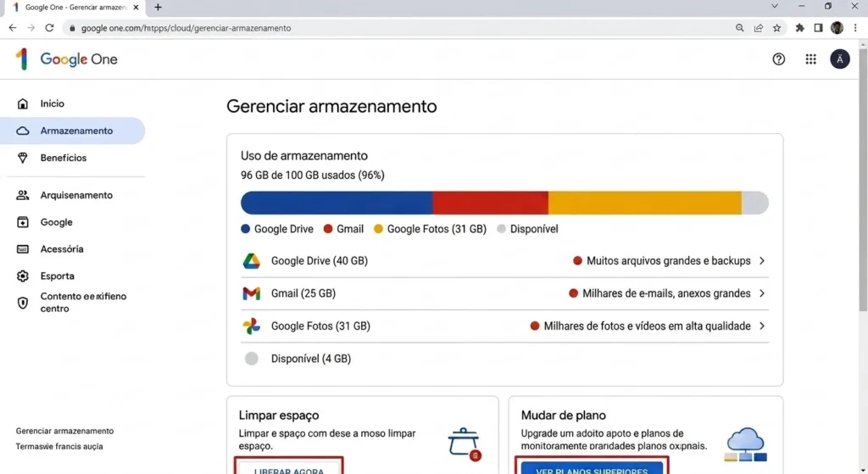This screenshot has height=474, width=868.
Task: Click the Google Drive triangle logo icon
Action: (x=251, y=261)
